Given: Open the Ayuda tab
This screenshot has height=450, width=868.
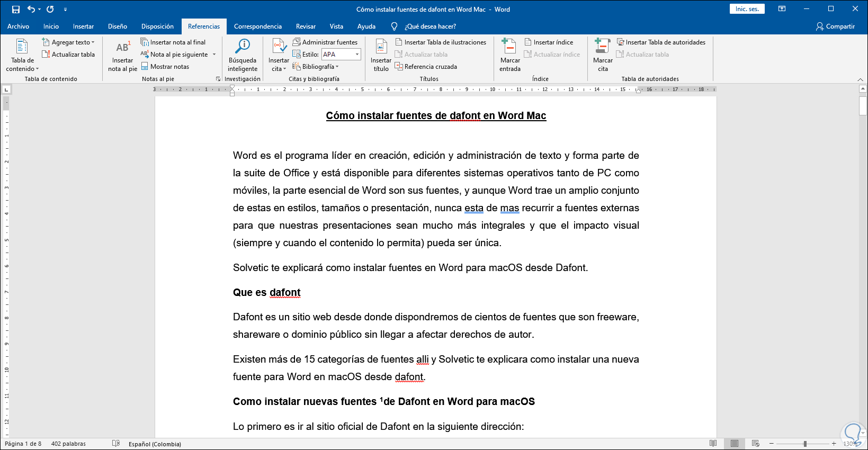Looking at the screenshot, I should click(x=366, y=26).
